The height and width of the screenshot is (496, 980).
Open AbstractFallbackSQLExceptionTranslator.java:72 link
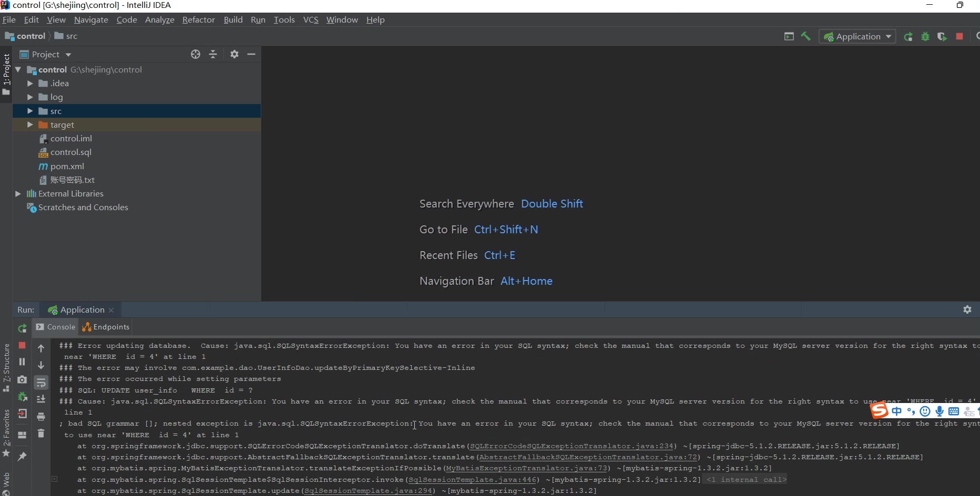coord(588,457)
